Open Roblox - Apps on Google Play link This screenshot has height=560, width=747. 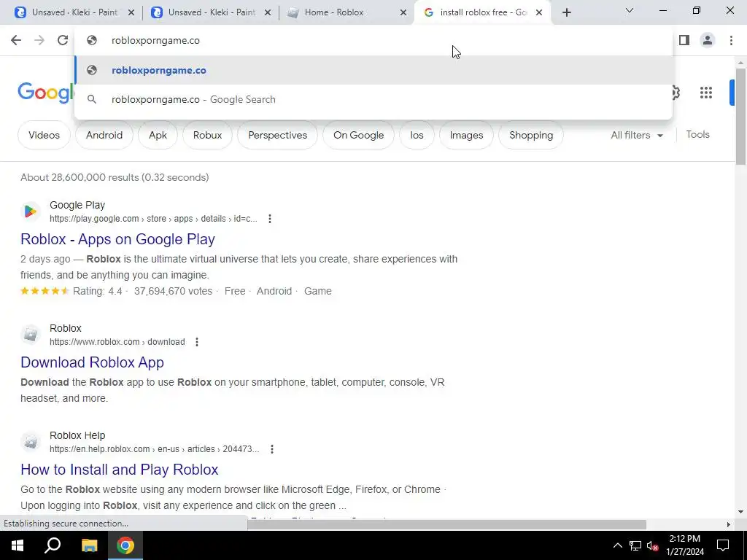coord(117,239)
